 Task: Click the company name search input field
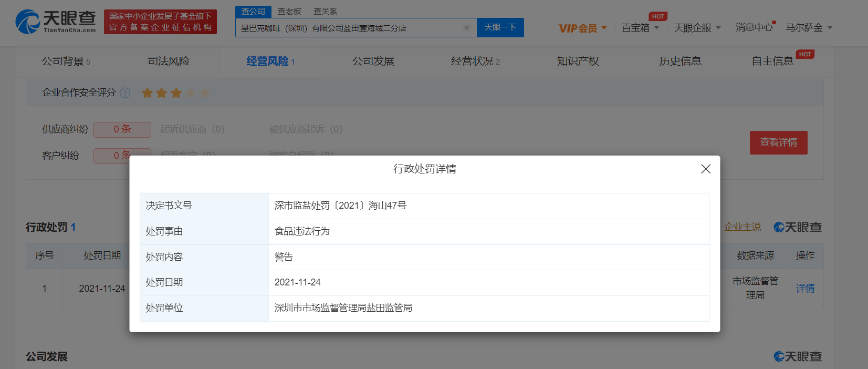tap(350, 28)
